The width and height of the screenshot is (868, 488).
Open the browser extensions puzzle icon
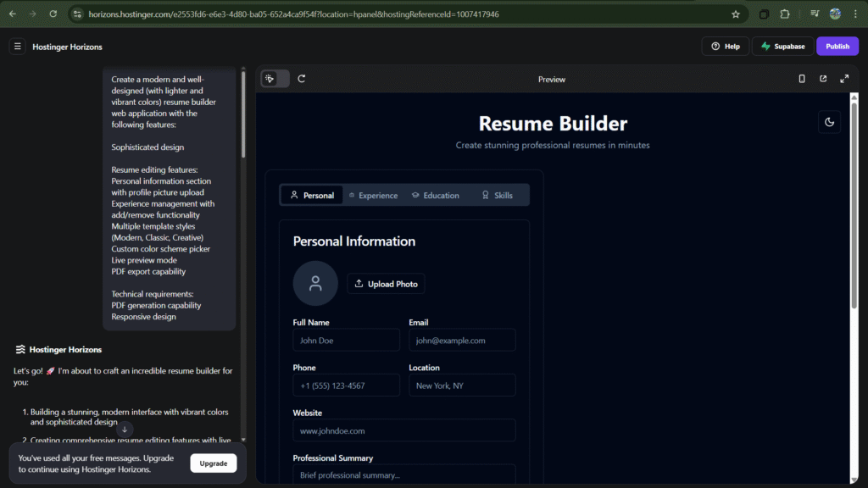point(785,14)
